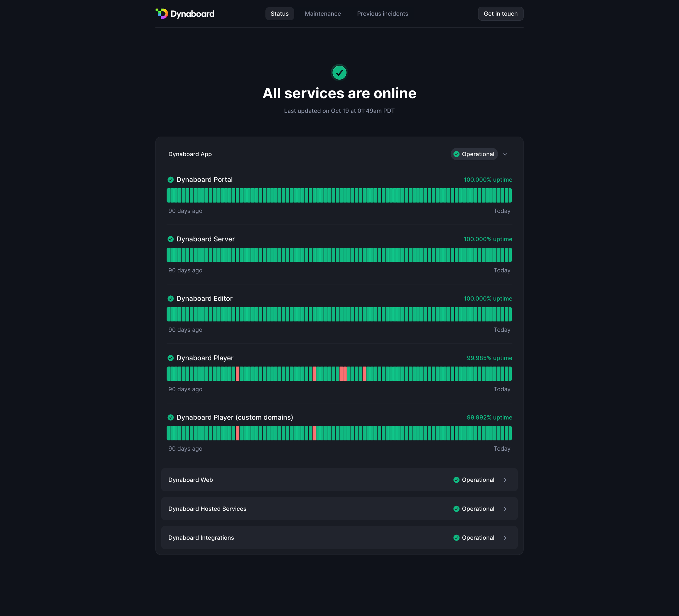Open Previous incidents tab
Screen dimensions: 679x616
click(x=382, y=14)
